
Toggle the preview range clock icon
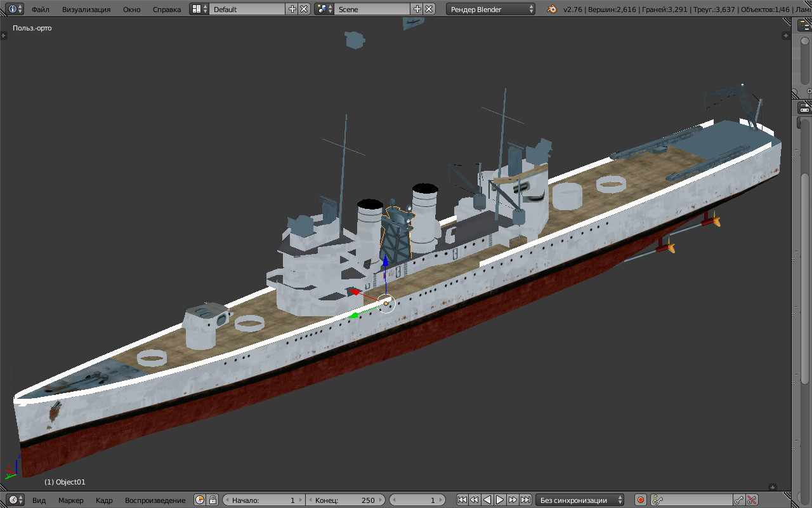(200, 500)
